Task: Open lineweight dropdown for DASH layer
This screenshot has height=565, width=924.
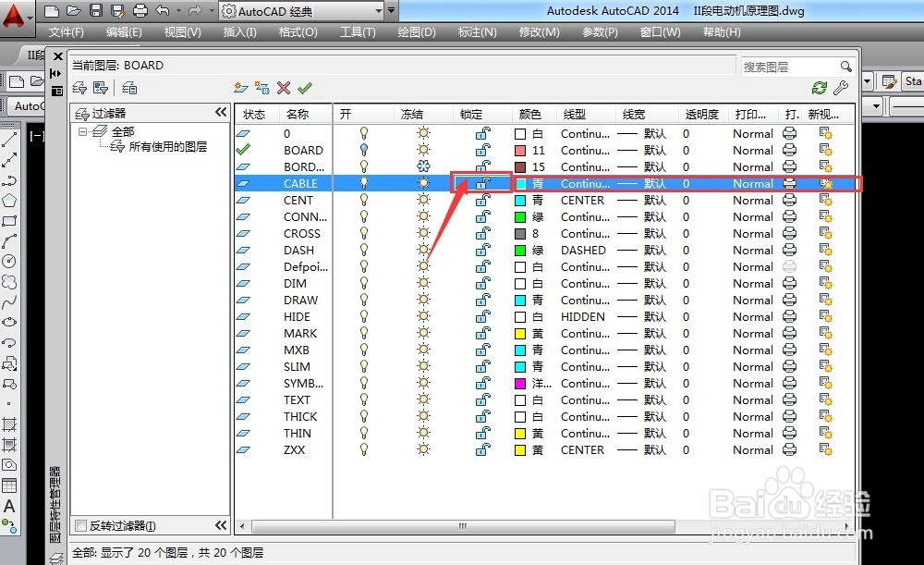Action: coord(642,250)
